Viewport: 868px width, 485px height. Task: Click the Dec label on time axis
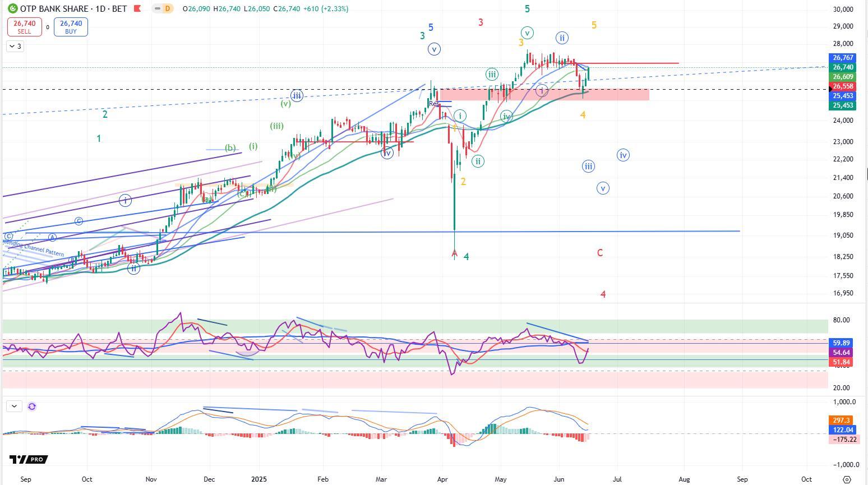[x=209, y=479]
